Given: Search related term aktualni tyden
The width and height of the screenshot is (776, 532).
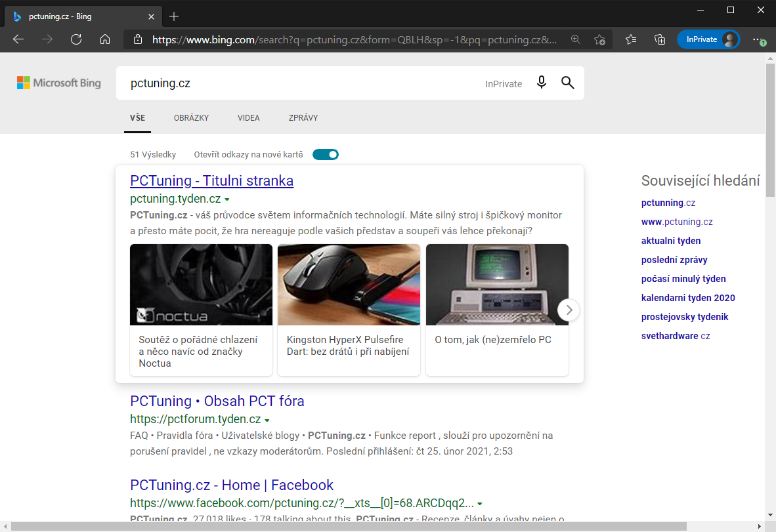Looking at the screenshot, I should pos(671,241).
